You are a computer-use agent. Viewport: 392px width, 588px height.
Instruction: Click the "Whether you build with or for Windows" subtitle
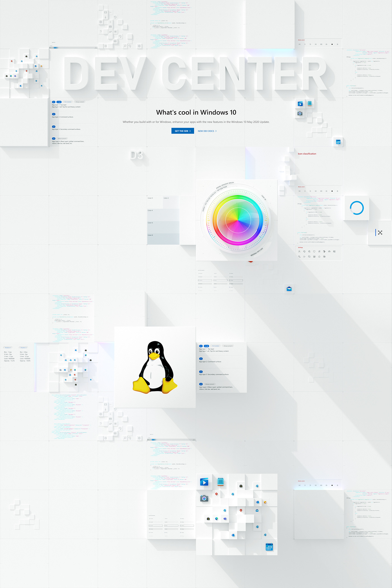(x=196, y=122)
